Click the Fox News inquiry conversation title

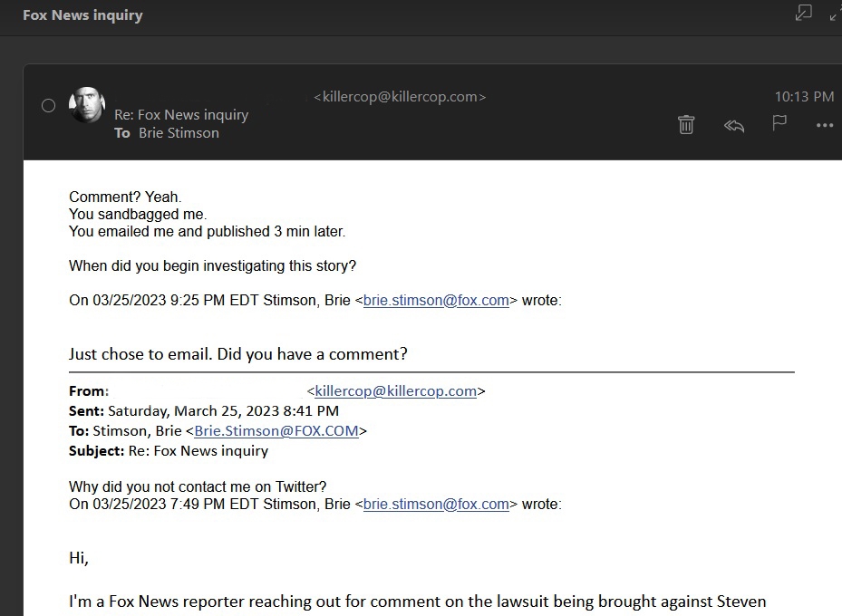[x=82, y=15]
